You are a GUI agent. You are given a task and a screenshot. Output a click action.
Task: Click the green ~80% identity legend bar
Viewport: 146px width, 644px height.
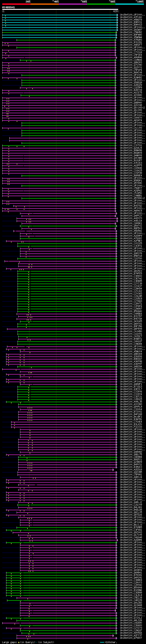point(101,4)
